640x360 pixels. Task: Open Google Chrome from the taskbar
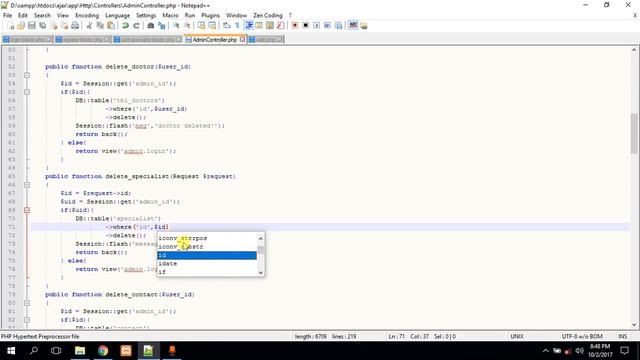point(103,351)
